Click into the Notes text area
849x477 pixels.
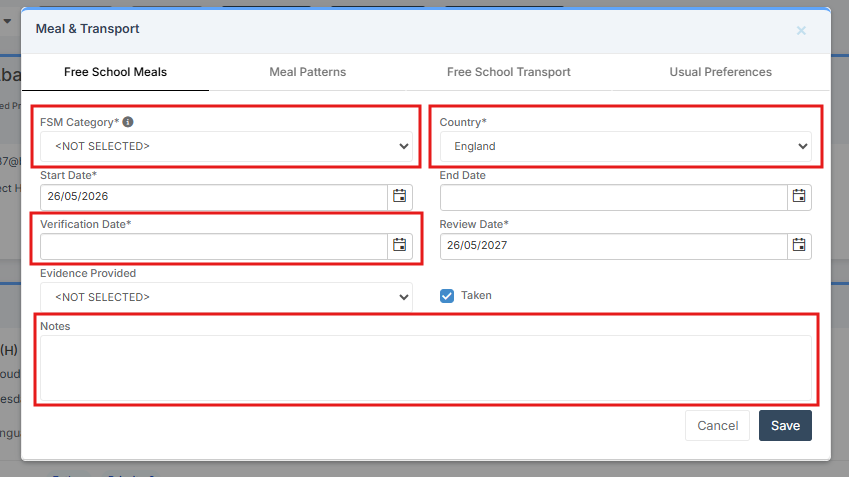pyautogui.click(x=426, y=368)
